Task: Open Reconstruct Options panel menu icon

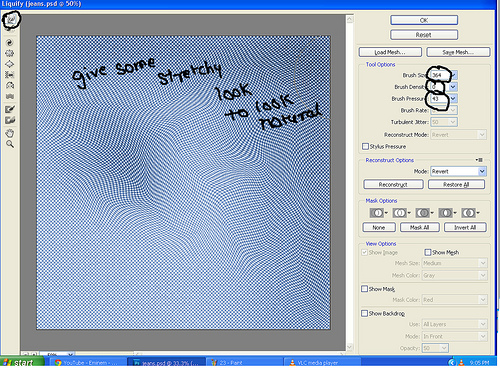Action: coord(479,160)
